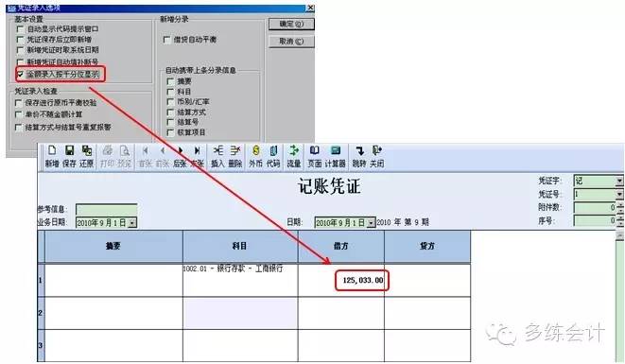The image size is (625, 364).
Task: Click the 序号 spinner control
Action: click(620, 220)
